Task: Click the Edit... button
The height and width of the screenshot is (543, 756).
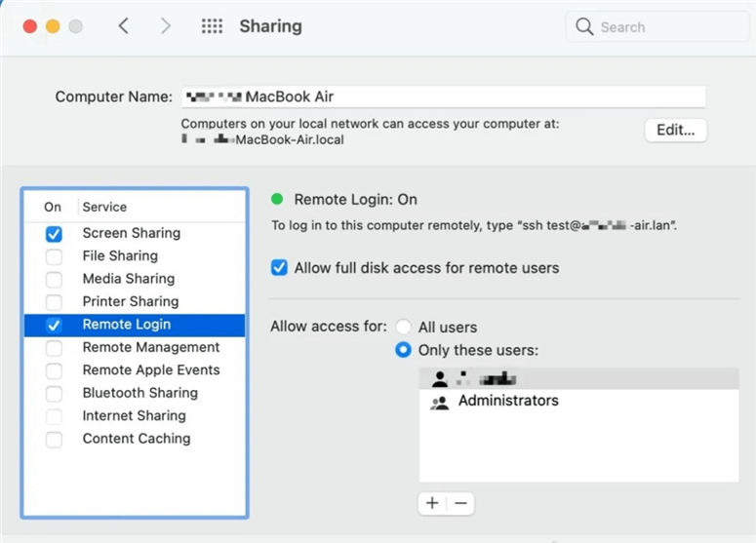Action: point(675,130)
